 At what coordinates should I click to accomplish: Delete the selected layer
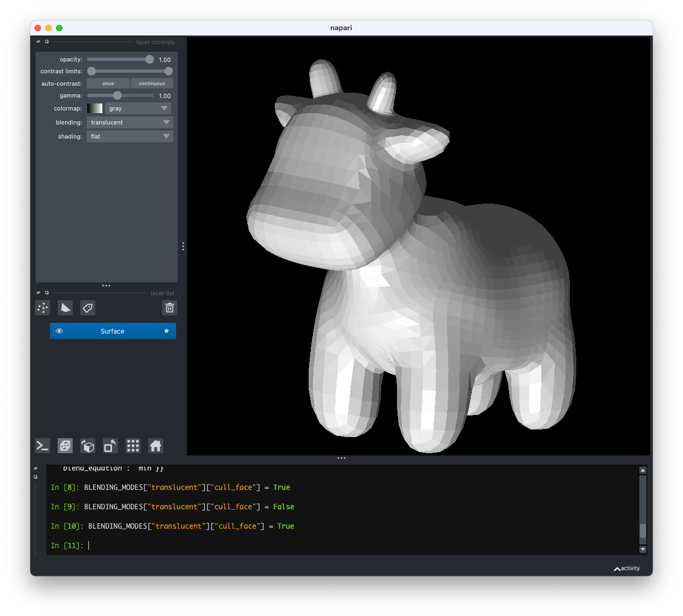[x=169, y=308]
